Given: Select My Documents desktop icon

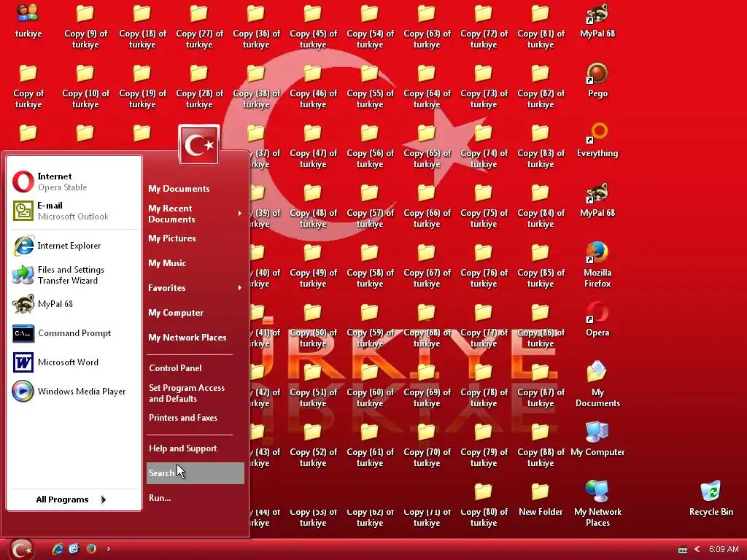Looking at the screenshot, I should coord(597,384).
